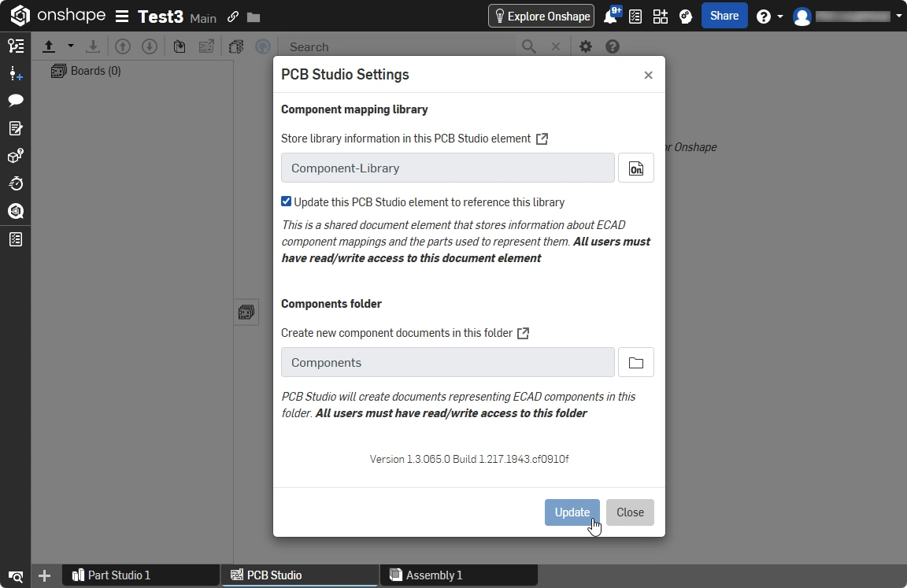The height and width of the screenshot is (588, 907).
Task: Open PCB Studio help question icon
Action: [613, 46]
